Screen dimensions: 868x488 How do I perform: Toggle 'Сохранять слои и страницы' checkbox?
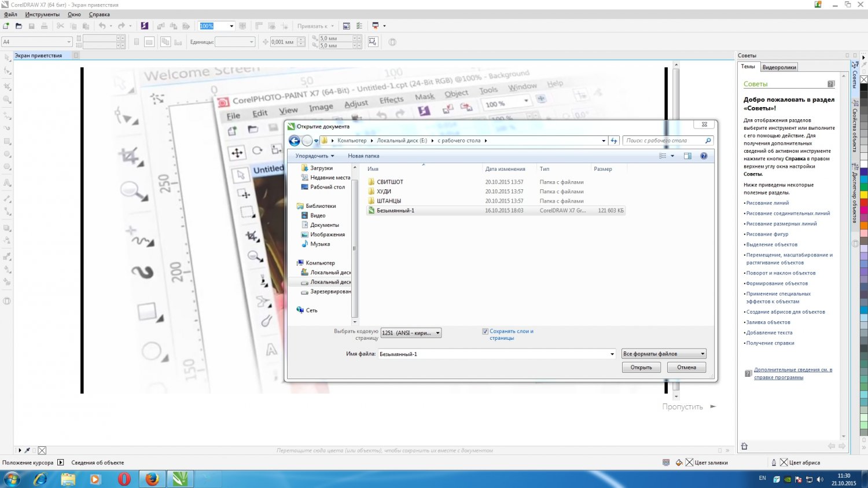(485, 331)
